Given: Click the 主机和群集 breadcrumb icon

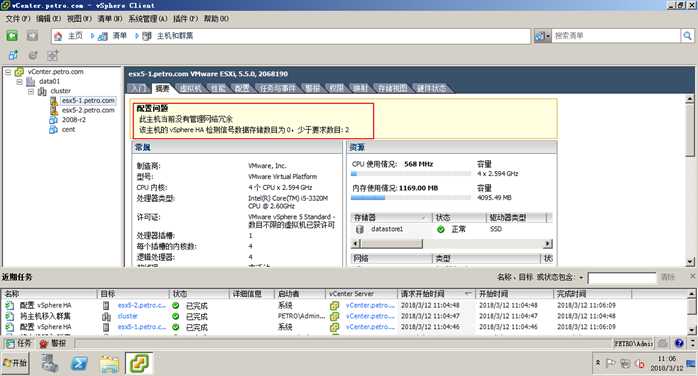Looking at the screenshot, I should 147,36.
